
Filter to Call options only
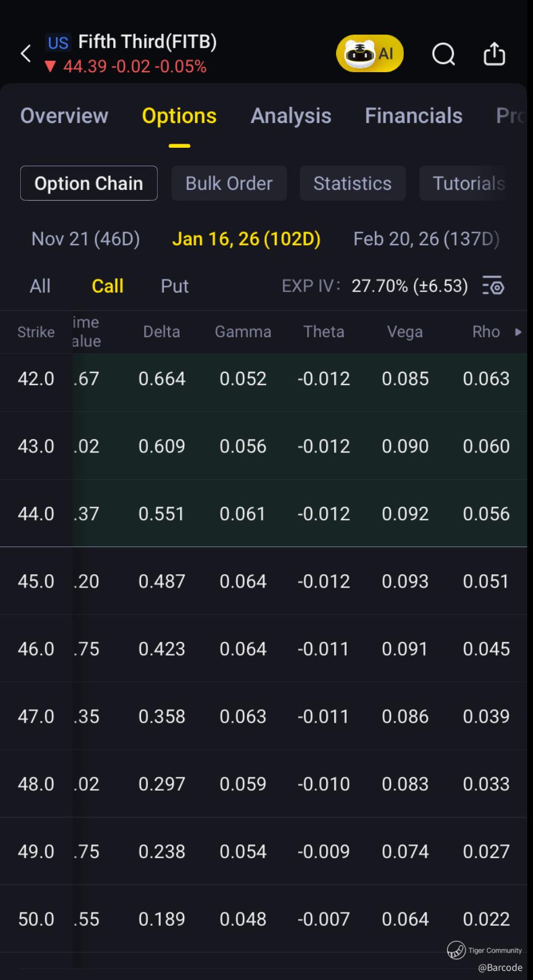pos(107,286)
